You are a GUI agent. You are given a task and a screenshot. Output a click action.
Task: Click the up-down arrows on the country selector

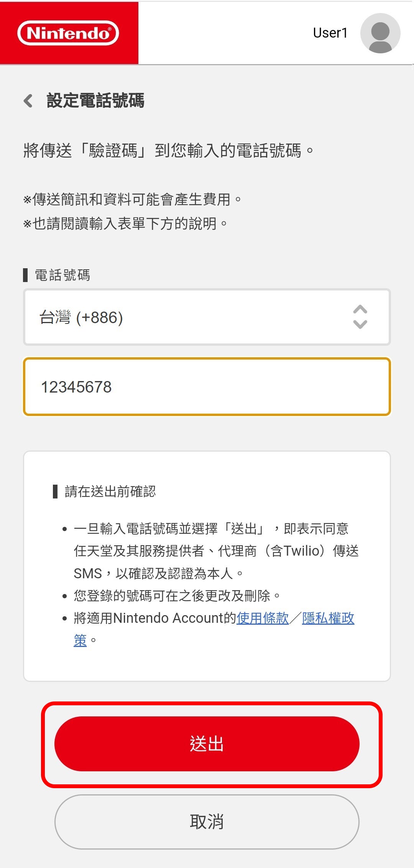click(x=360, y=317)
